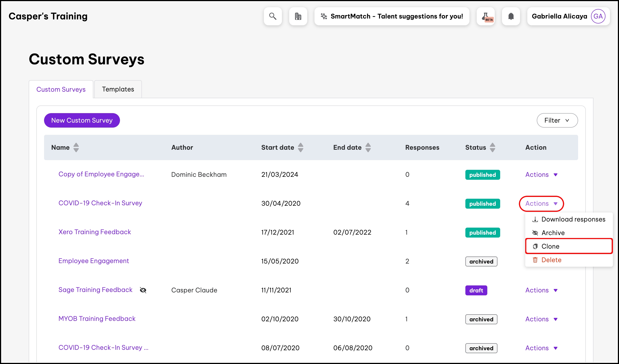Sort by End date arrows
The width and height of the screenshot is (619, 364).
pyautogui.click(x=368, y=147)
